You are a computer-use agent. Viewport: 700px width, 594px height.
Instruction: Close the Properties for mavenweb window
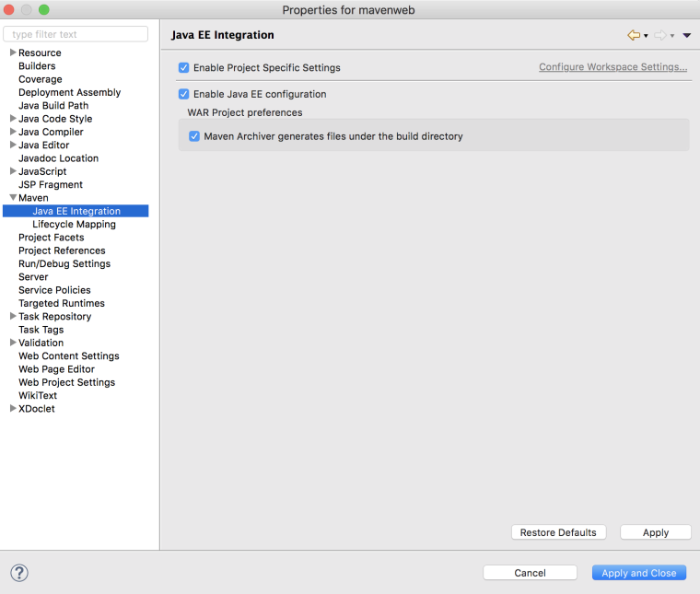pyautogui.click(x=8, y=9)
